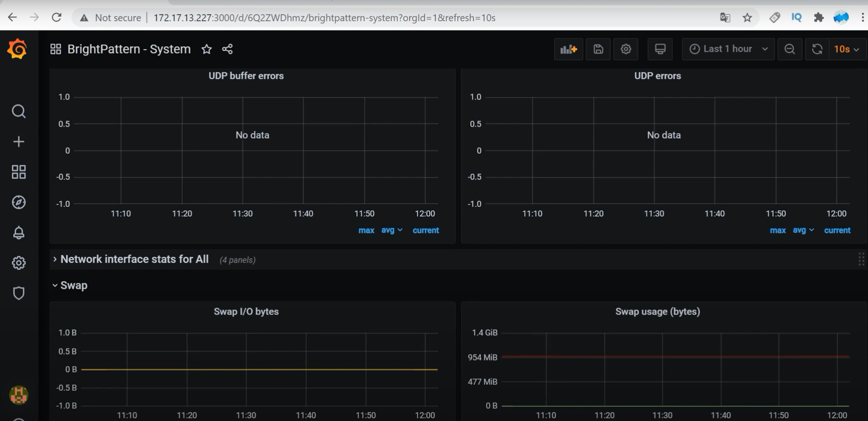Screen dimensions: 868x421
Task: Star the BrightPattern - System dashboard
Action: [207, 49]
